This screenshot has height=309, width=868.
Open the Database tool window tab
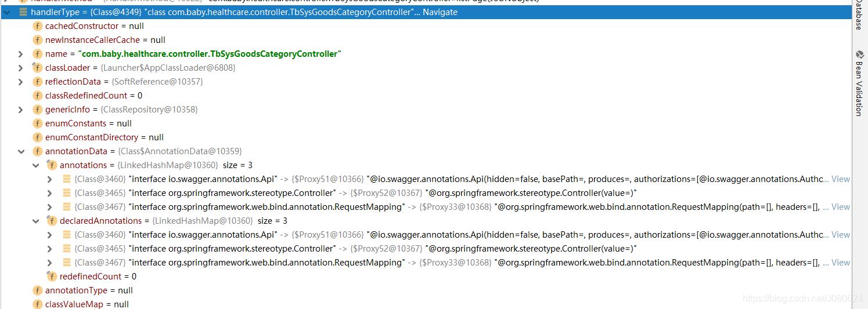click(x=859, y=15)
